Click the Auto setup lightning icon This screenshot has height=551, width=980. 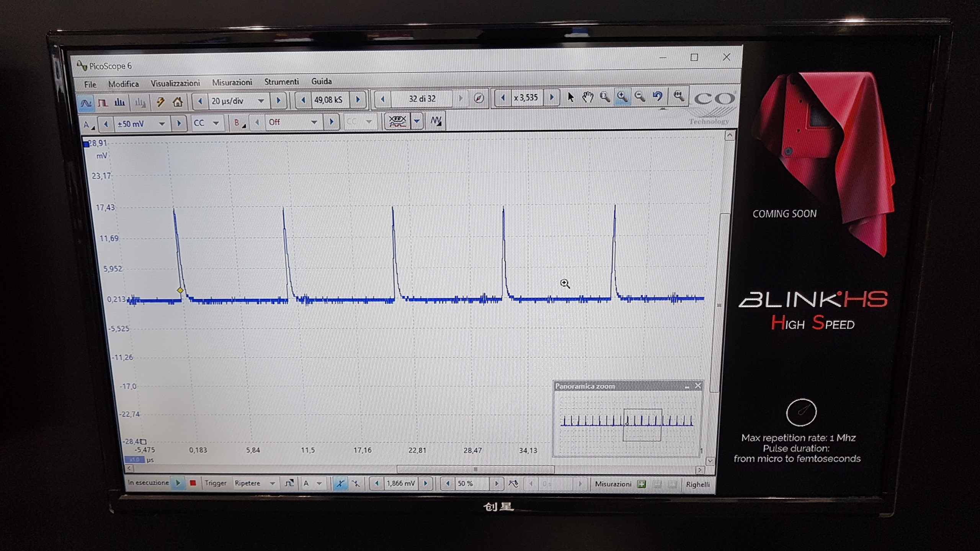160,102
